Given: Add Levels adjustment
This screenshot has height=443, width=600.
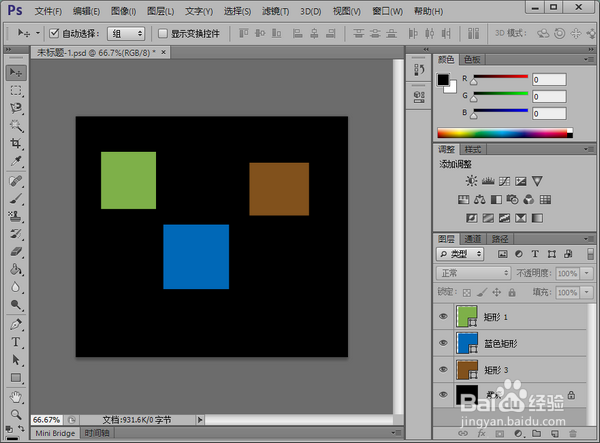Looking at the screenshot, I should (x=488, y=181).
